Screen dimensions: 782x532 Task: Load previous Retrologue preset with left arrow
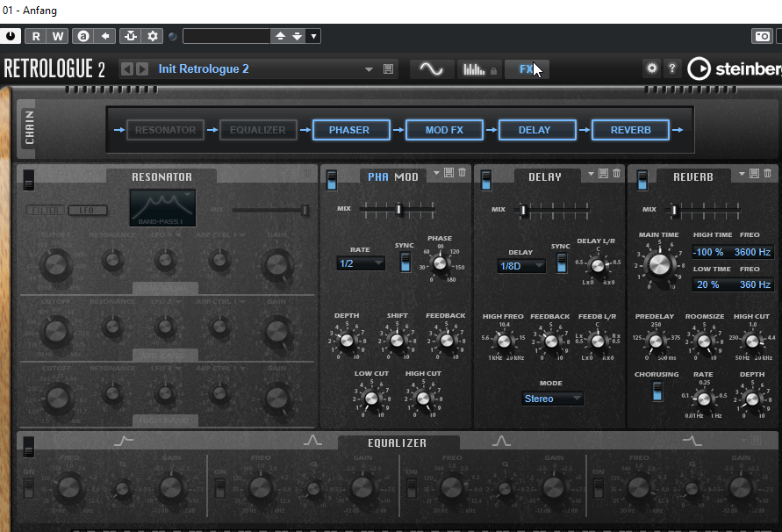[x=127, y=68]
